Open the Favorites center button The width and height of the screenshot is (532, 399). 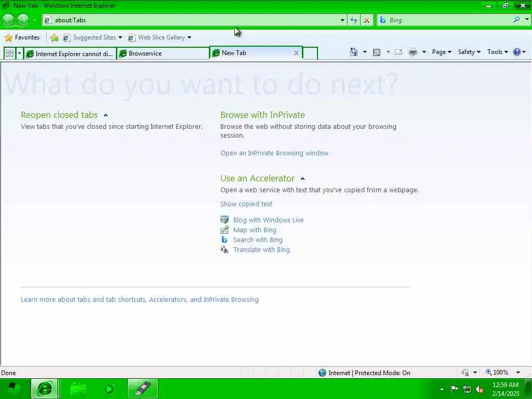click(22, 37)
